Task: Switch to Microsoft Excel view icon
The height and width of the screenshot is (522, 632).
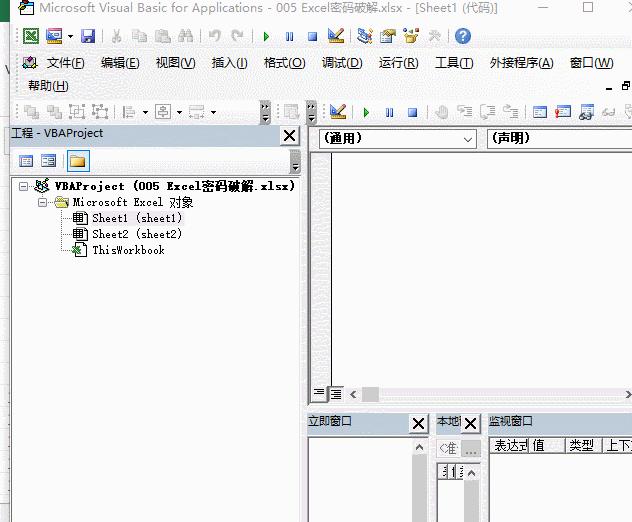Action: 31,36
